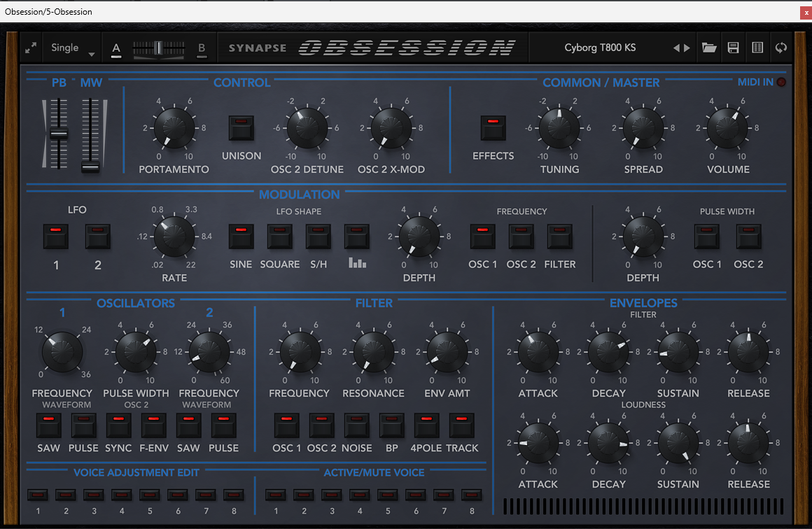
Task: Click the OSC 2 Detune knob
Action: [x=307, y=128]
